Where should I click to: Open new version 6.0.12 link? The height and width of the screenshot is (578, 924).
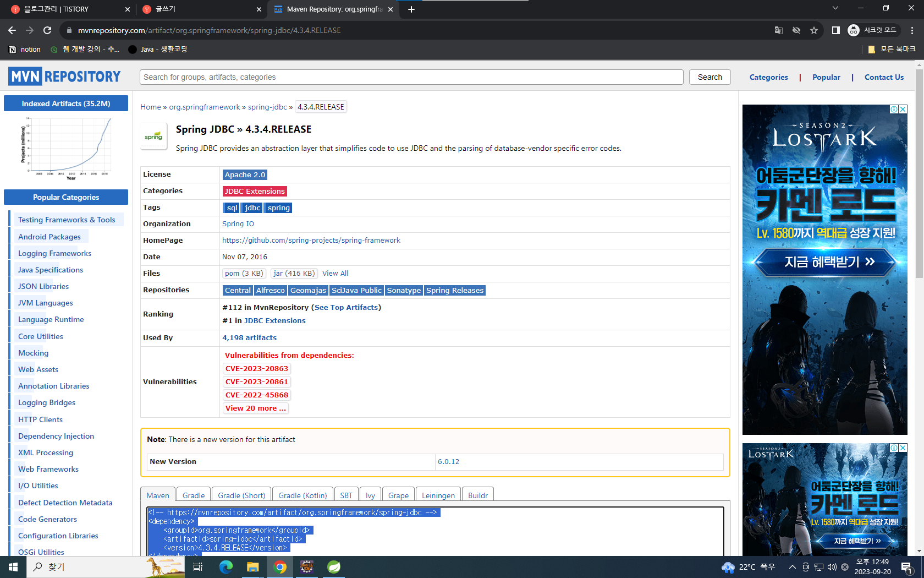[x=448, y=461]
